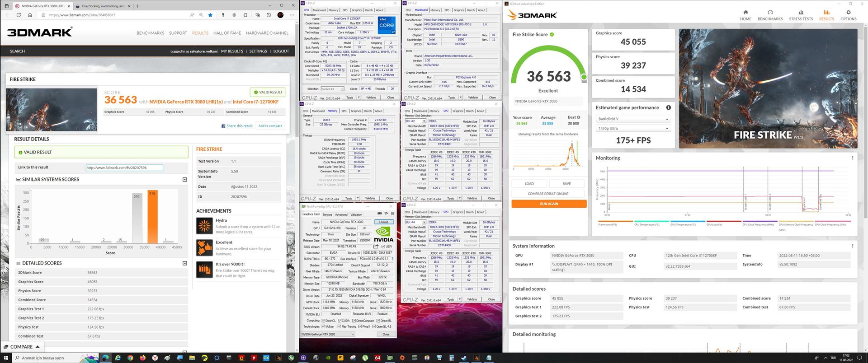
Task: Toggle Vulkan checkbox in GPU-Z
Action: (x=323, y=326)
